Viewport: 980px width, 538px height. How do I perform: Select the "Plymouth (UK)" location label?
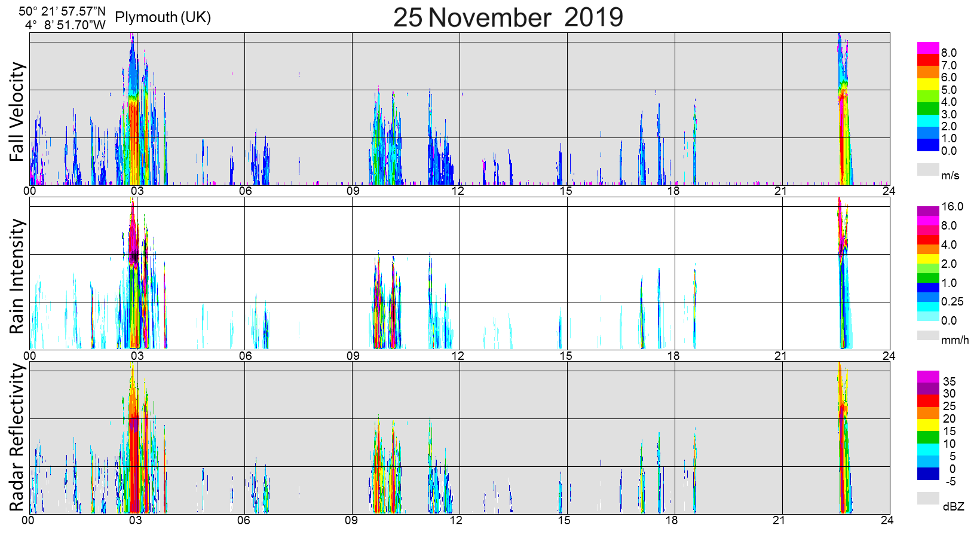(x=163, y=17)
